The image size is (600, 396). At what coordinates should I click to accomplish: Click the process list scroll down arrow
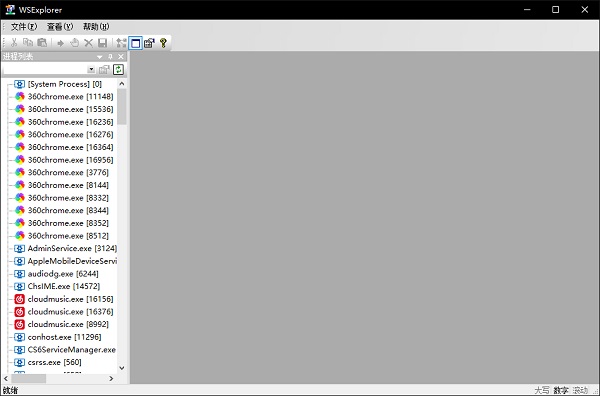(122, 368)
